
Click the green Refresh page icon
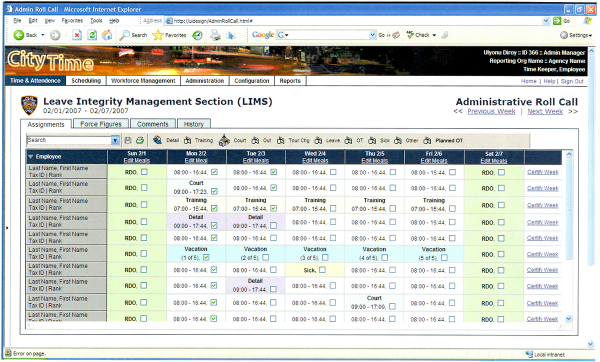(92, 35)
